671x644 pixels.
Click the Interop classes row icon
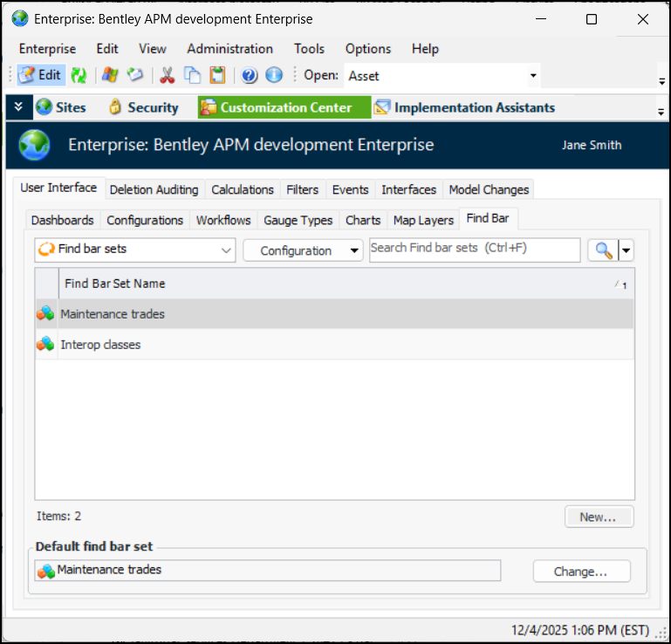click(x=45, y=345)
